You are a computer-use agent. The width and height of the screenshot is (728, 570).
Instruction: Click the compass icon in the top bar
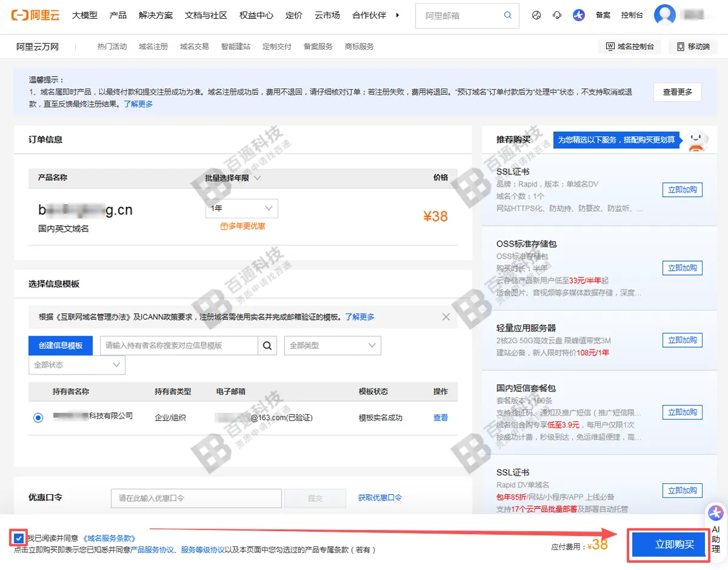tap(536, 15)
